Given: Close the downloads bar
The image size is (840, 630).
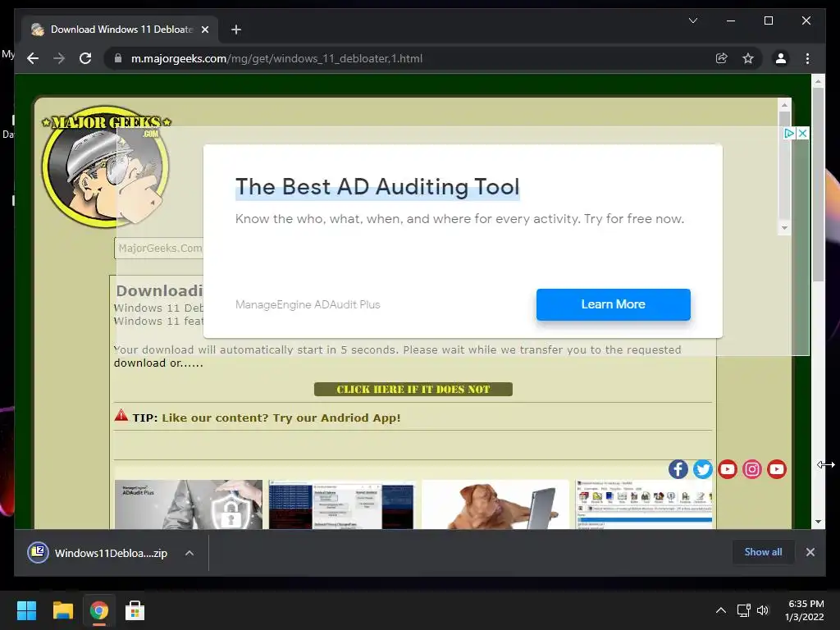Looking at the screenshot, I should coord(810,552).
